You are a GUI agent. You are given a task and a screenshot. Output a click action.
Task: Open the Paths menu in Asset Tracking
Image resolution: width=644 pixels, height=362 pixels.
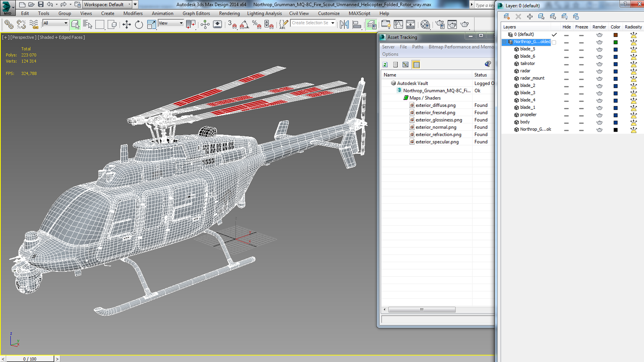[x=418, y=47]
